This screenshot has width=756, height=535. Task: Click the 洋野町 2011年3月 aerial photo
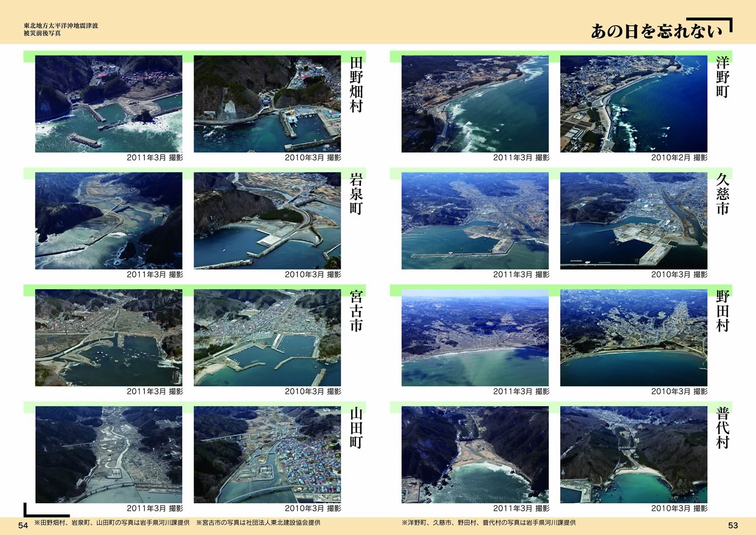[475, 104]
